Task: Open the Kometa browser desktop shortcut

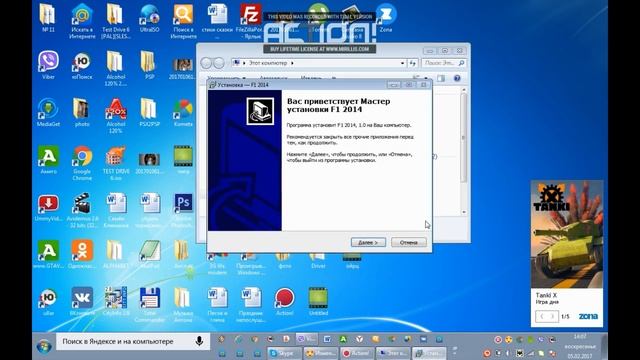Action: click(183, 112)
